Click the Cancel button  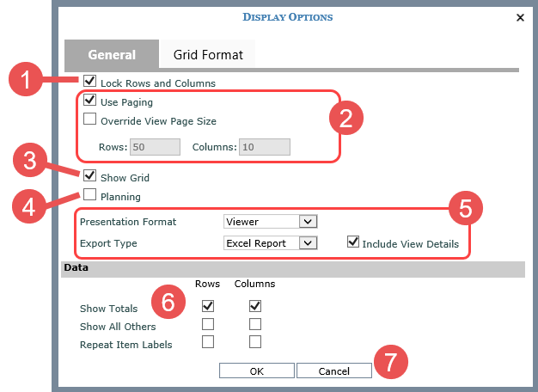333,371
